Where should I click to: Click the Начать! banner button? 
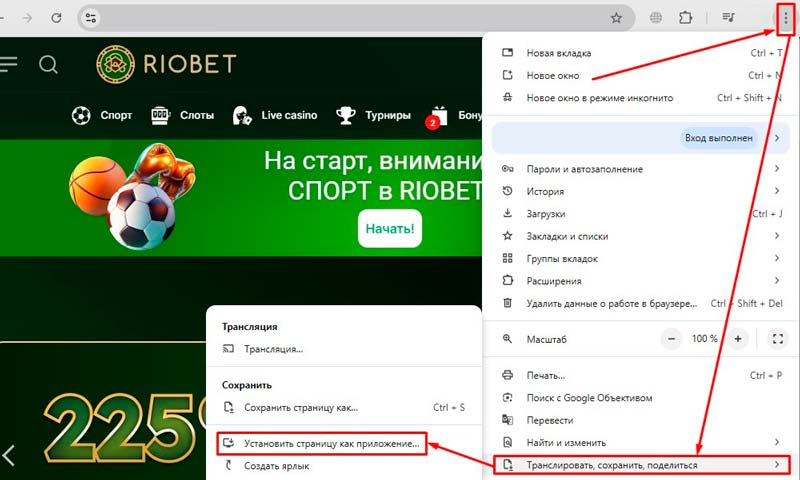[x=390, y=229]
